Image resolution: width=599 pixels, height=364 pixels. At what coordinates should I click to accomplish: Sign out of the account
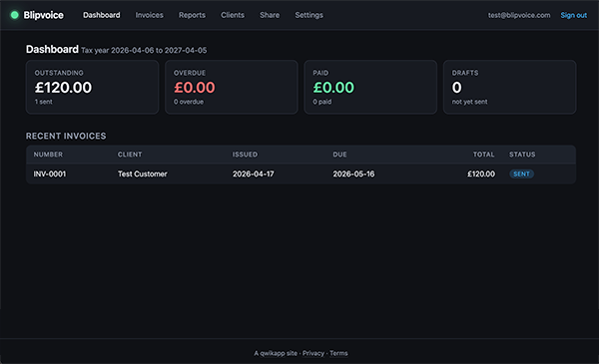pyautogui.click(x=574, y=15)
